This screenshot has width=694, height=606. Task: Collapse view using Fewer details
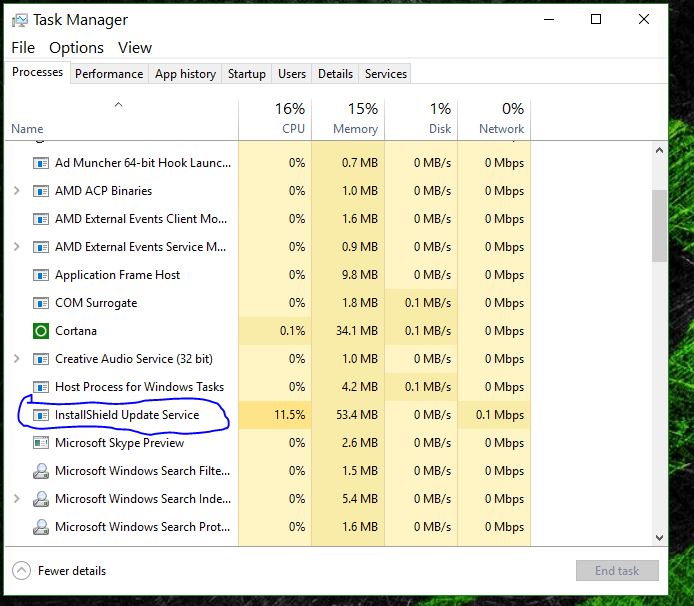point(60,571)
